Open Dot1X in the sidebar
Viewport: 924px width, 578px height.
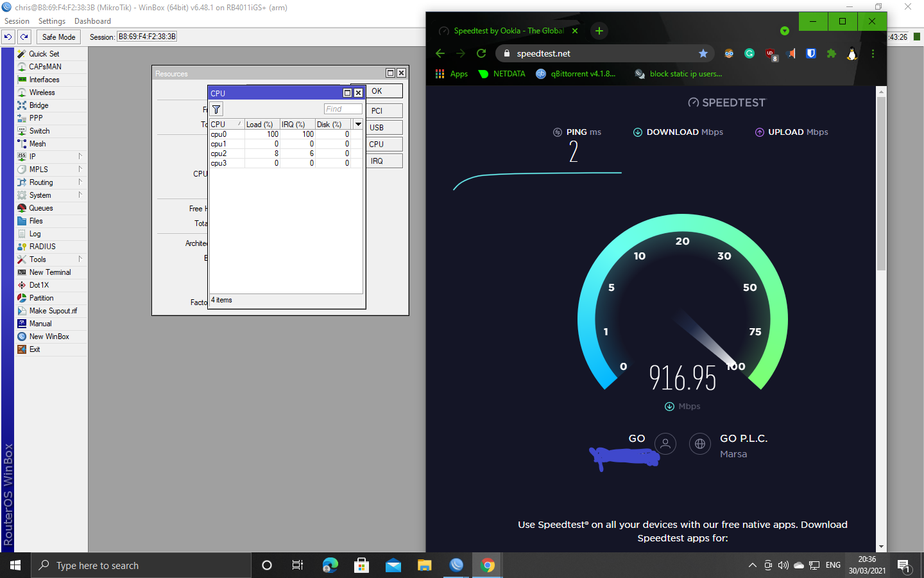51,285
